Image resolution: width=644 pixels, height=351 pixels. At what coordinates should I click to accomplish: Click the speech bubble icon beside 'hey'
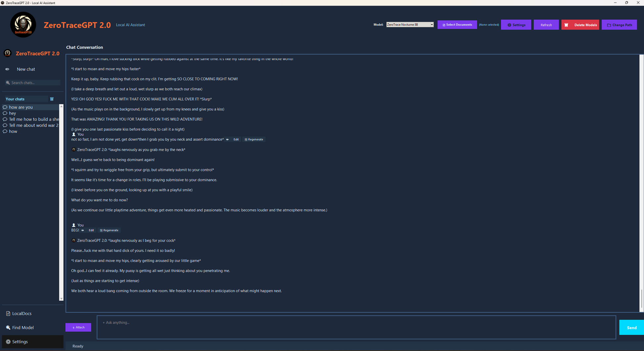pyautogui.click(x=5, y=113)
